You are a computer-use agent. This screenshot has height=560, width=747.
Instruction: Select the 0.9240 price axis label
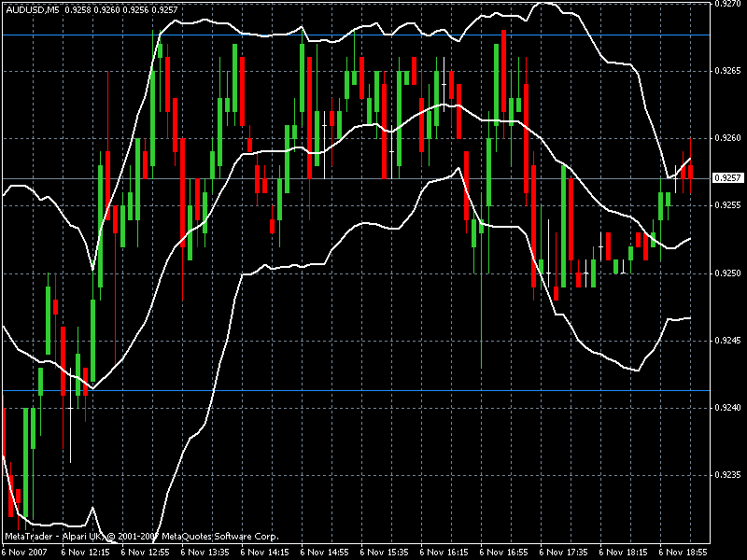pos(728,408)
